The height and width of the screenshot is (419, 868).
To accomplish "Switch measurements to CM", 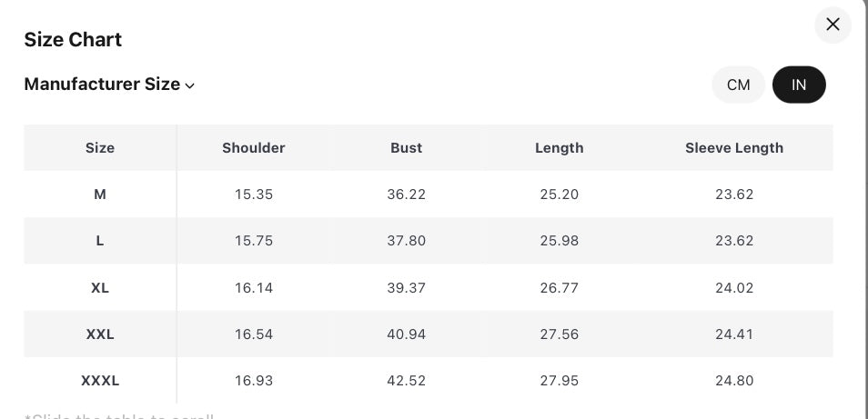I will [738, 85].
